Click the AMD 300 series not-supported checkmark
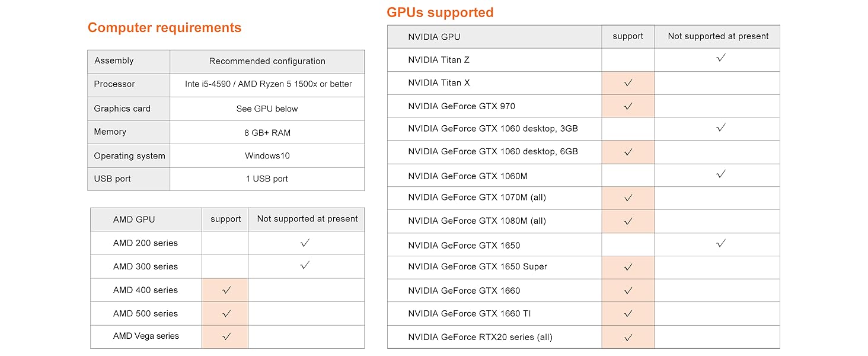 305,265
